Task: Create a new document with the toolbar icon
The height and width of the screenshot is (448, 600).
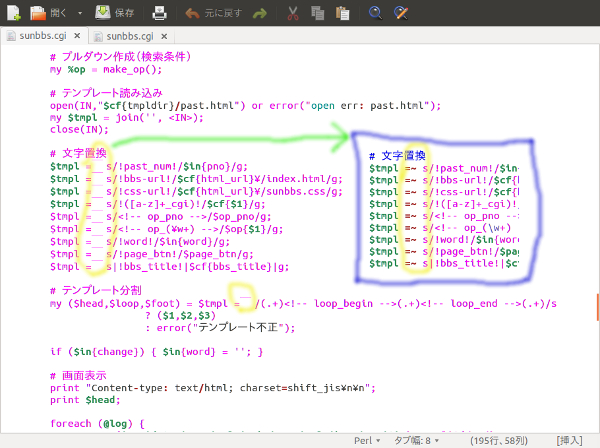Action: pos(11,13)
